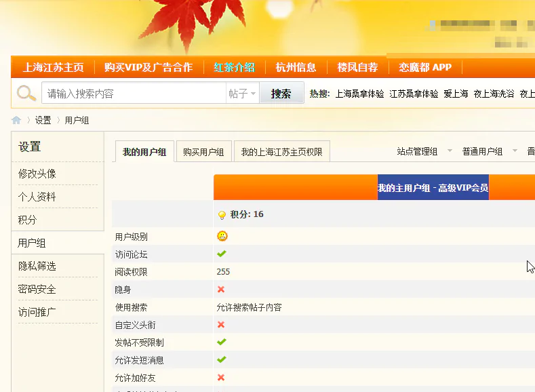Click 用户组 in the breadcrumb
The height and width of the screenshot is (392, 535).
click(x=77, y=120)
